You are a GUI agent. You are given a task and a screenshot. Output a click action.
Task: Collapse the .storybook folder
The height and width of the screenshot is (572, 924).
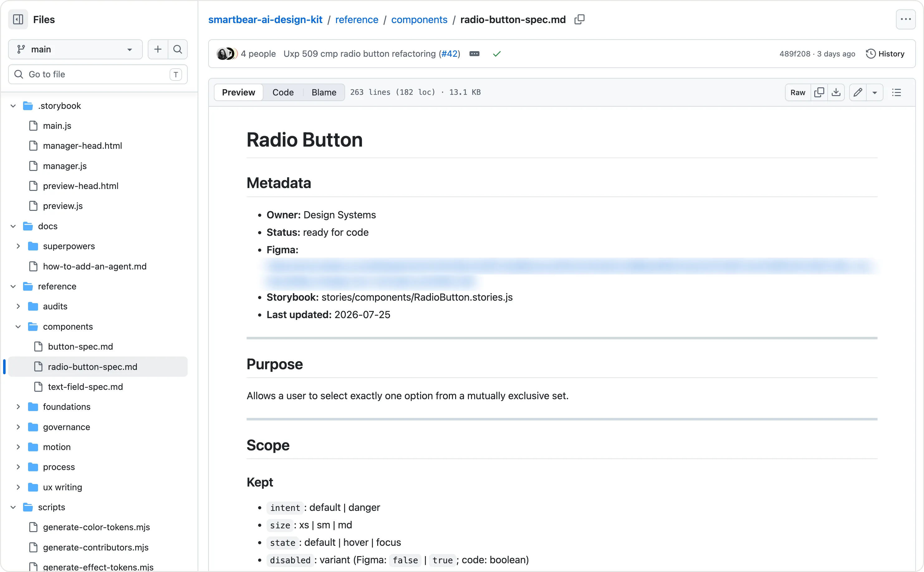pos(13,105)
